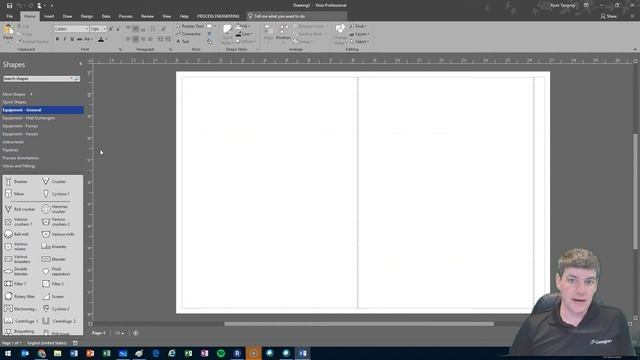Activate the Connector tool
The width and height of the screenshot is (640, 360).
(189, 33)
